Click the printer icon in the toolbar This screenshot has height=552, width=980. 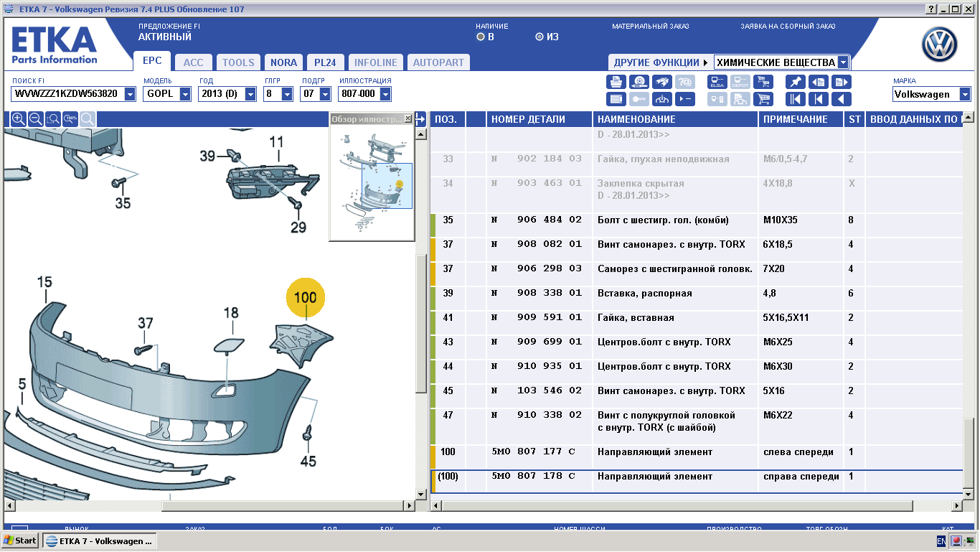coord(616,82)
